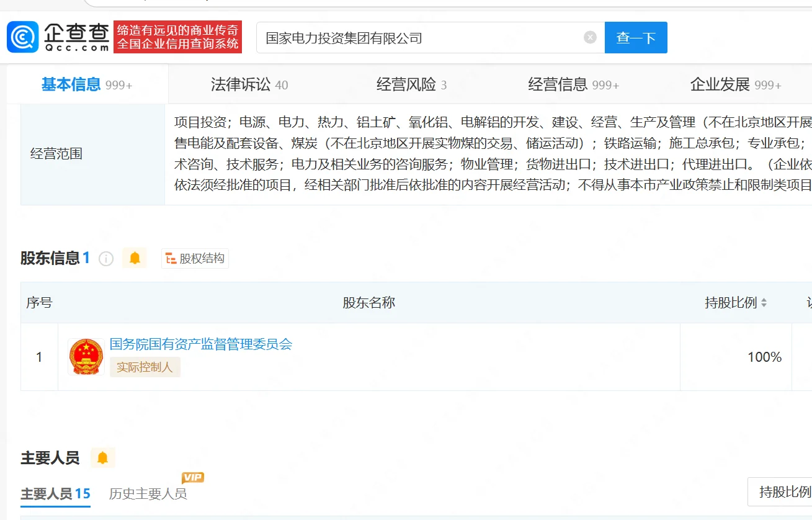Open the 历史主要人员 sub-tab
This screenshot has width=812, height=520.
(x=148, y=494)
